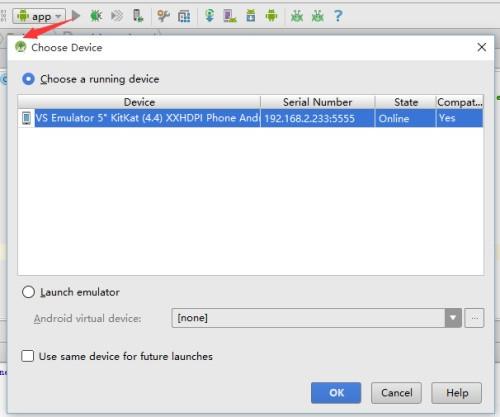Select the Launch emulator radio button

click(x=28, y=292)
